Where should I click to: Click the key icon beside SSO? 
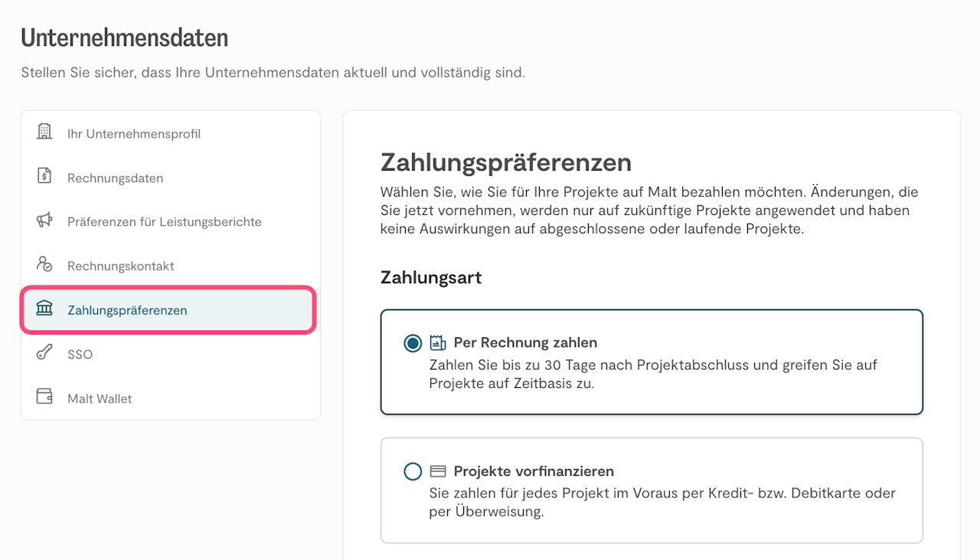[x=44, y=353]
